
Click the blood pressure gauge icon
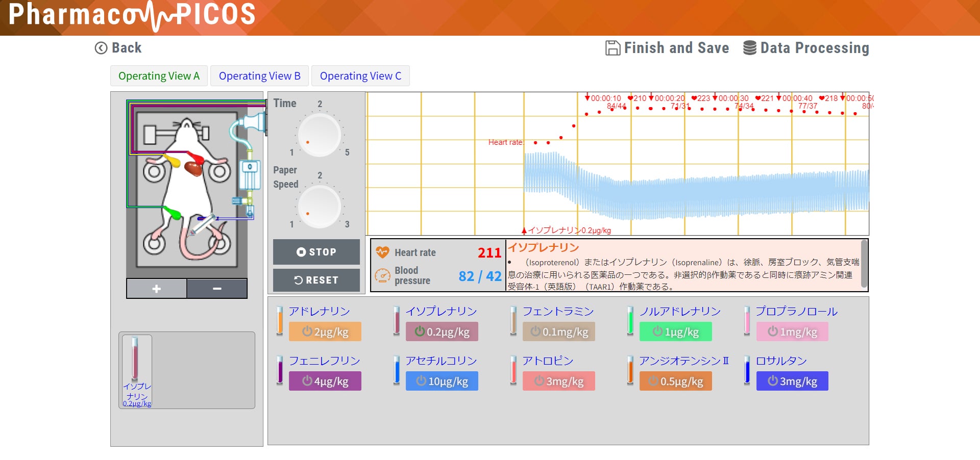point(382,275)
